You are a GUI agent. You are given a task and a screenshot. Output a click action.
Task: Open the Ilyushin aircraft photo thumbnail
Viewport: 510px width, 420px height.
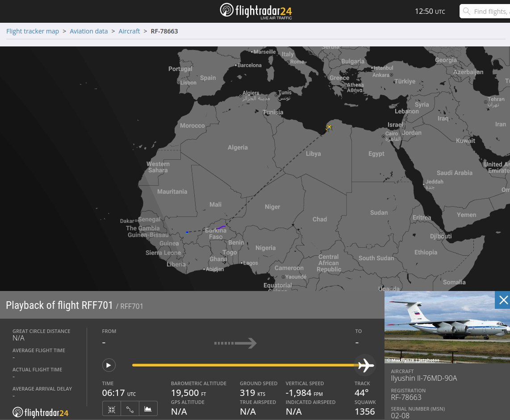(x=447, y=327)
